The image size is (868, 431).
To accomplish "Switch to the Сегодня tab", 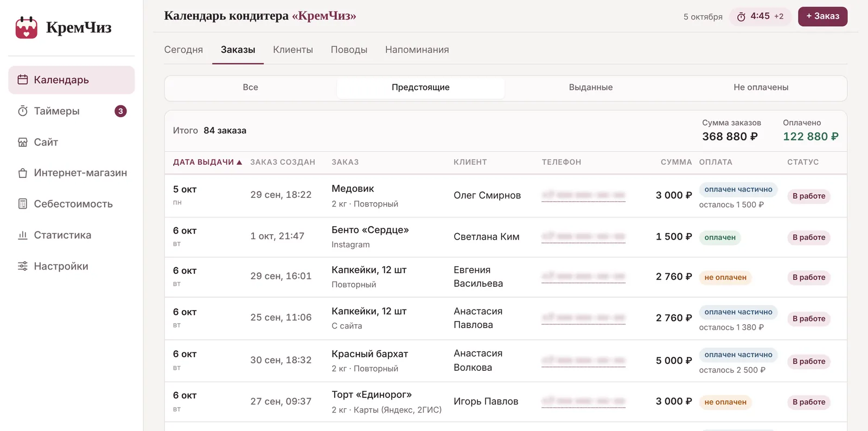I will click(183, 50).
